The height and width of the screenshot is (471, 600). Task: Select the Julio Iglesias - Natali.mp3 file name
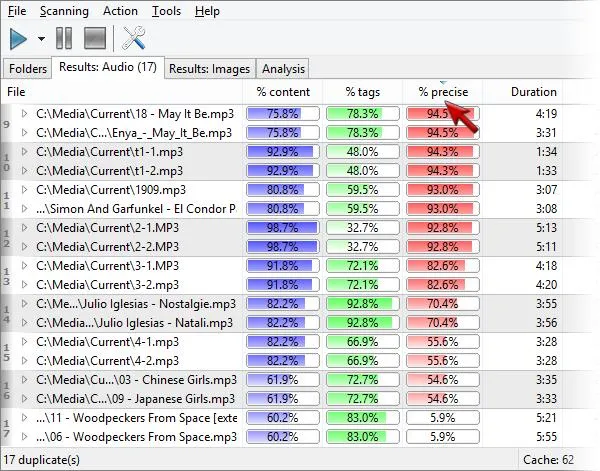134,323
